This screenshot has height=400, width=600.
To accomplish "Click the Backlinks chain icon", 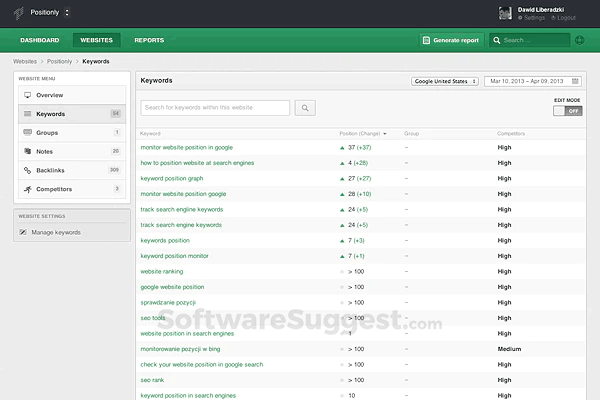I will 27,170.
